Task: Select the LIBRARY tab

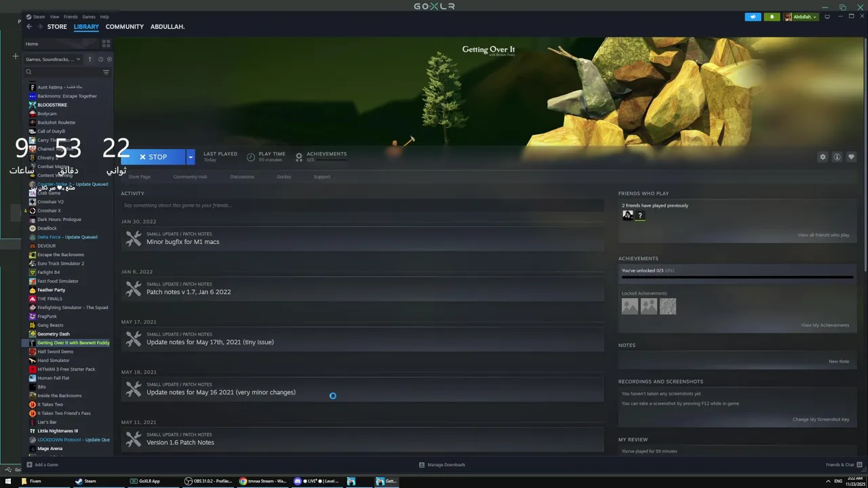Action: pyautogui.click(x=86, y=26)
